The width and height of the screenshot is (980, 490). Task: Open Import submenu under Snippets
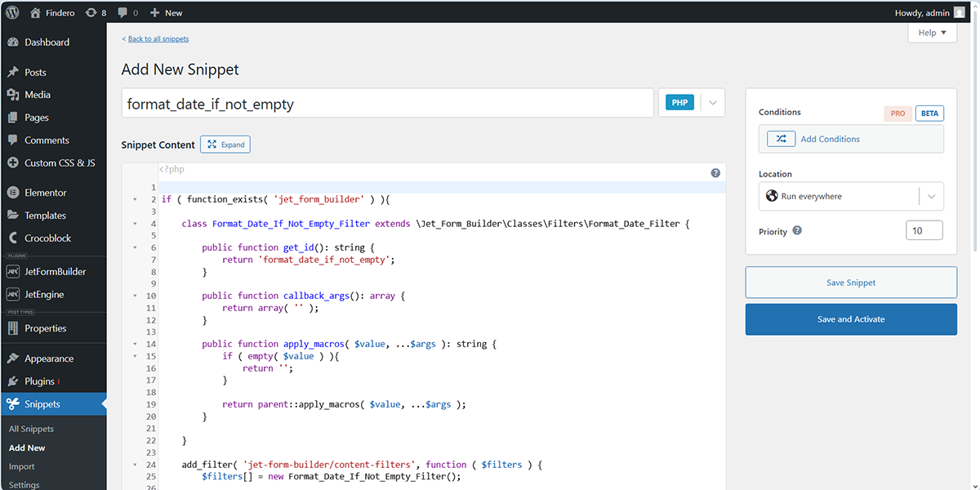click(x=22, y=466)
